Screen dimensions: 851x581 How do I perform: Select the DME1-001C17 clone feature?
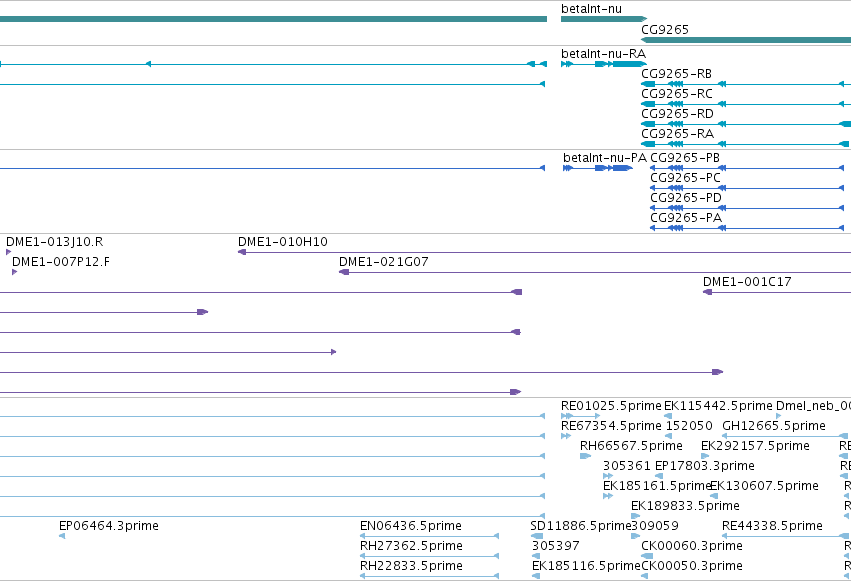777,292
